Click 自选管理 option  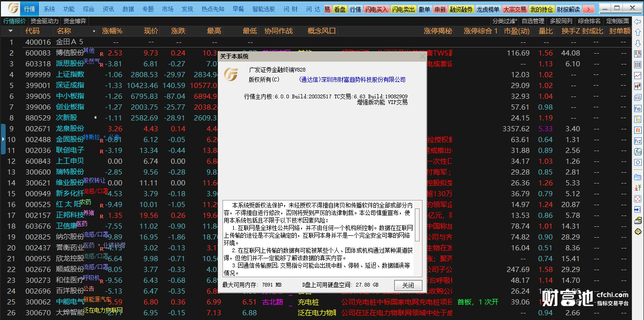533,21
